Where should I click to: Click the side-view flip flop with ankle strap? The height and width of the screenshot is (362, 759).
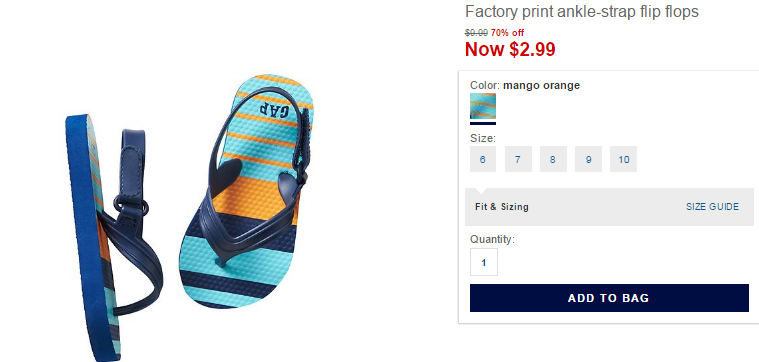coord(114,237)
